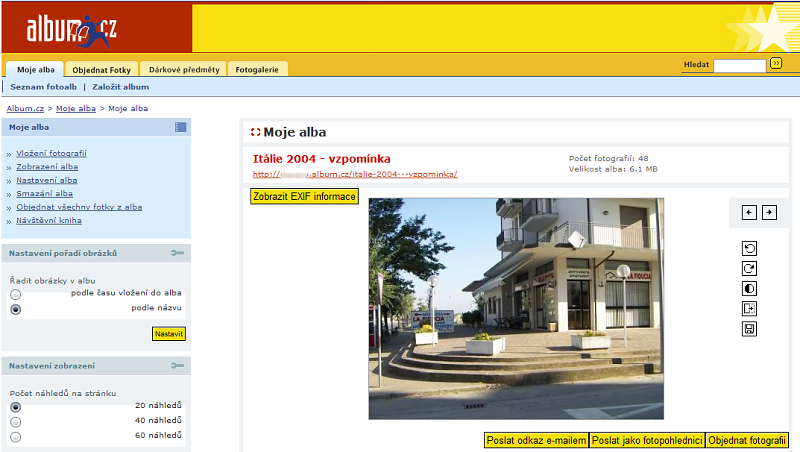Click the album.cz logo
This screenshot has width=800, height=452.
pos(71,31)
